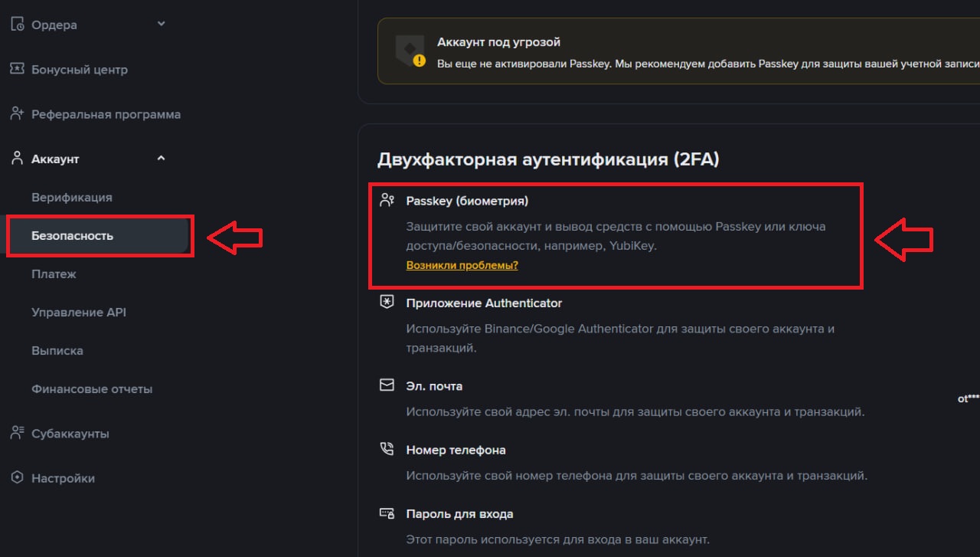Click the Passkey biometrics icon
Viewport: 980px width, 557px height.
pyautogui.click(x=387, y=201)
